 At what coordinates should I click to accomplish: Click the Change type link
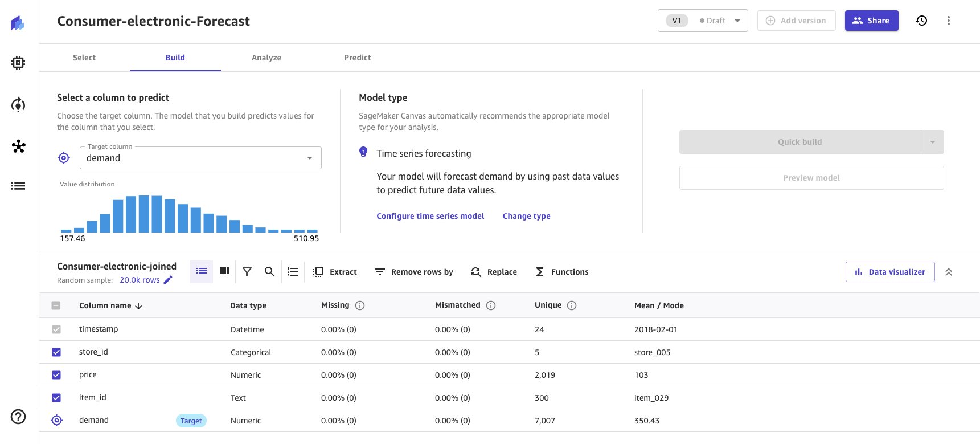(526, 216)
